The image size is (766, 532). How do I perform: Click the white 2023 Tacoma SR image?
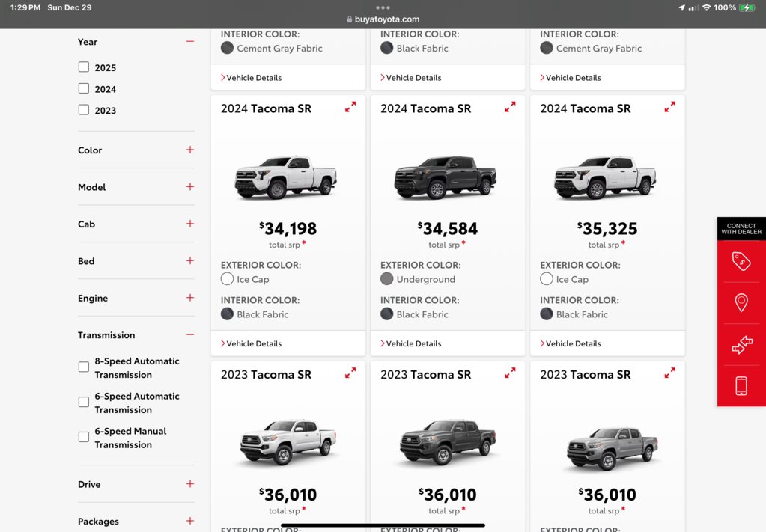(x=288, y=441)
